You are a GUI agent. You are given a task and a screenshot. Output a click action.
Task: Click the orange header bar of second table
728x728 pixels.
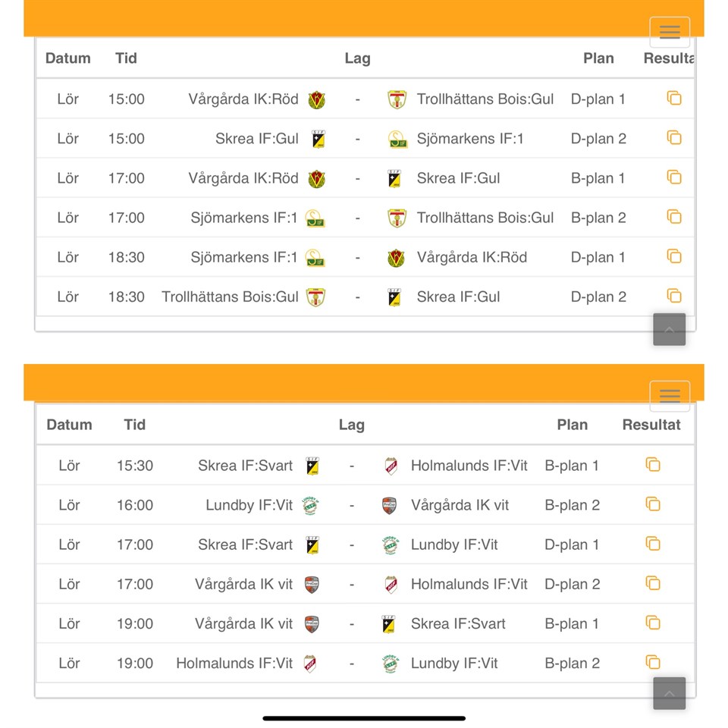click(334, 382)
